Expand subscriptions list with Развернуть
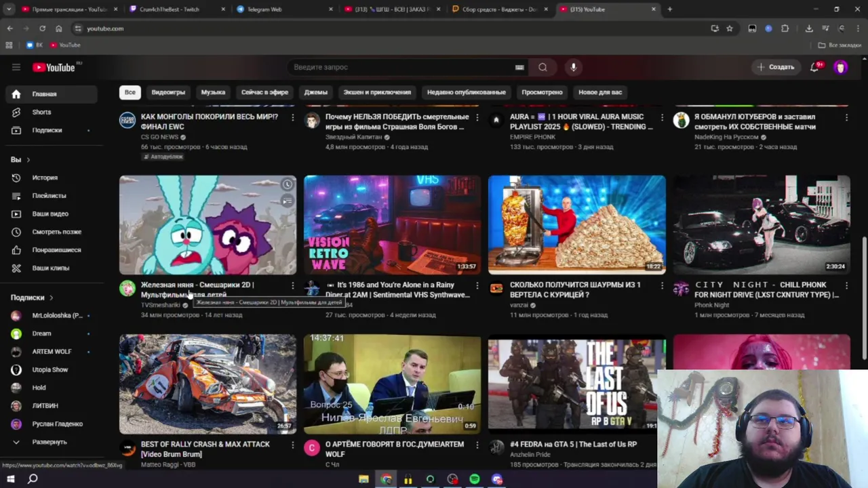Viewport: 868px width, 488px height. pos(52,442)
